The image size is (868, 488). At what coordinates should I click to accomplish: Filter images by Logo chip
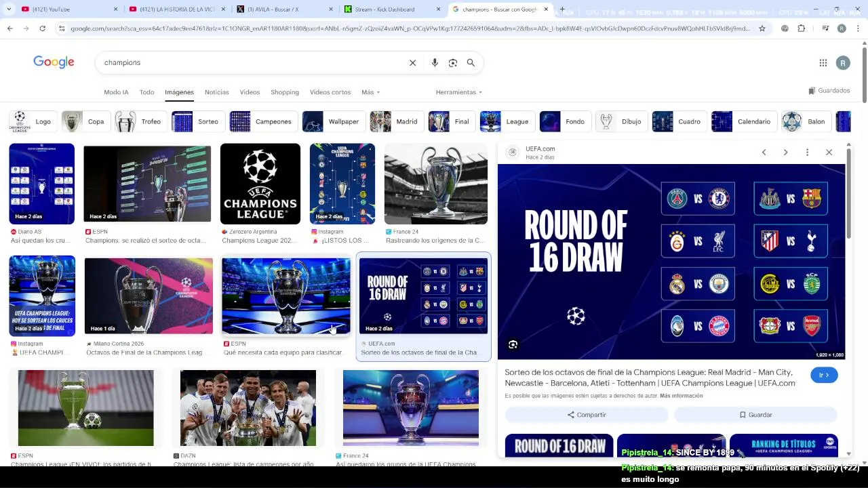click(x=32, y=122)
